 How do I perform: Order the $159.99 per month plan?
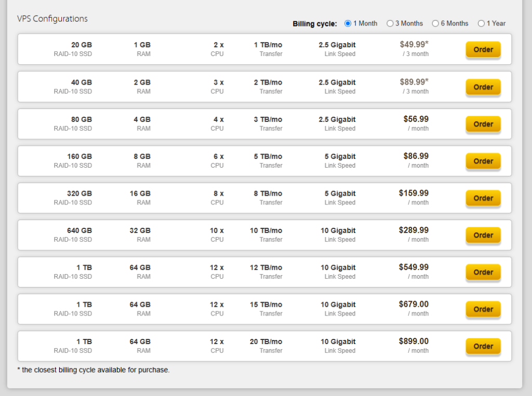pyautogui.click(x=483, y=198)
